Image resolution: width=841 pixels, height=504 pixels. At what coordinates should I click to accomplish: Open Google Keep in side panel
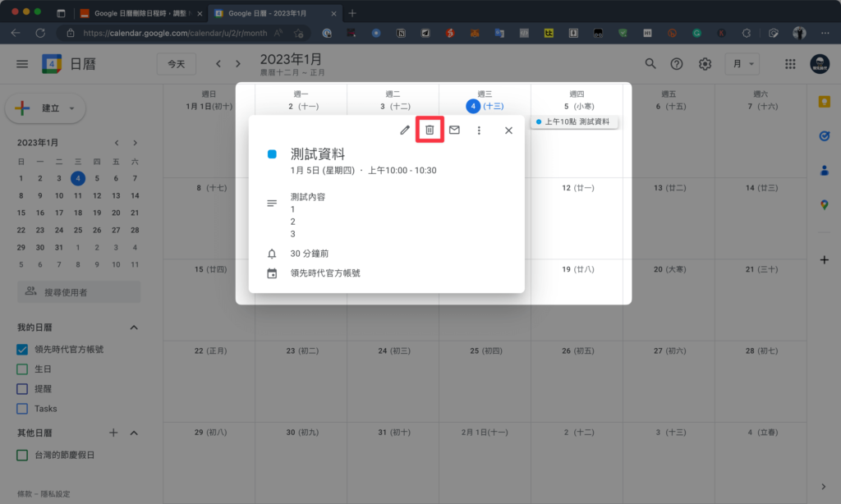825,102
